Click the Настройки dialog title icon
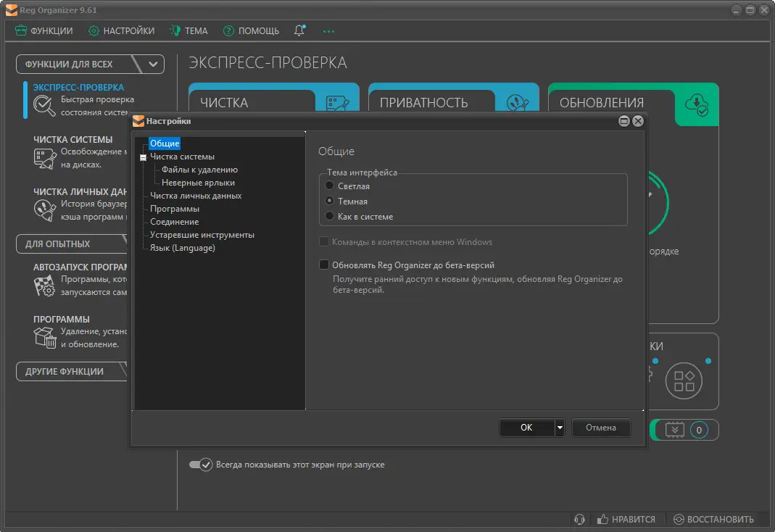775x532 pixels. click(x=138, y=121)
